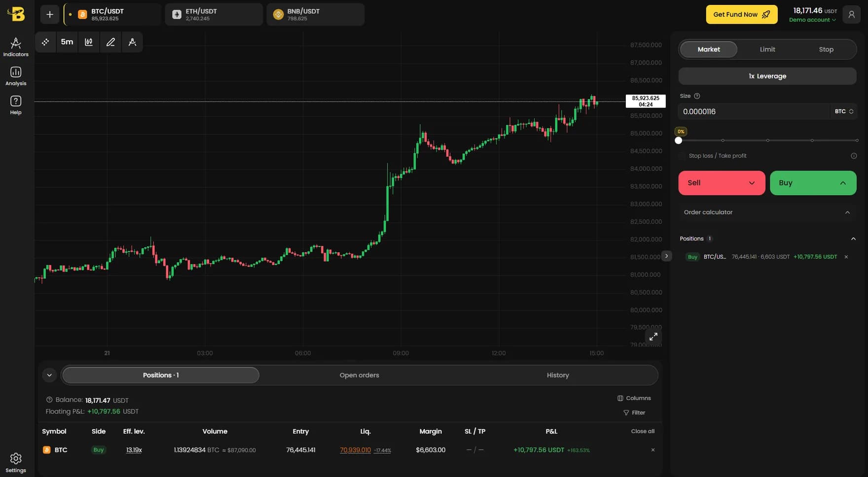Close BTC/US position in side panel
Image resolution: width=868 pixels, height=477 pixels.
[x=846, y=257]
